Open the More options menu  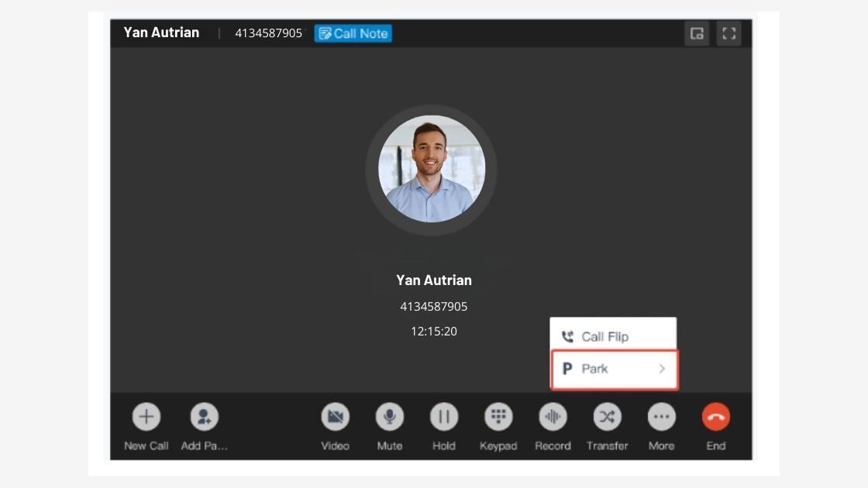(x=661, y=417)
